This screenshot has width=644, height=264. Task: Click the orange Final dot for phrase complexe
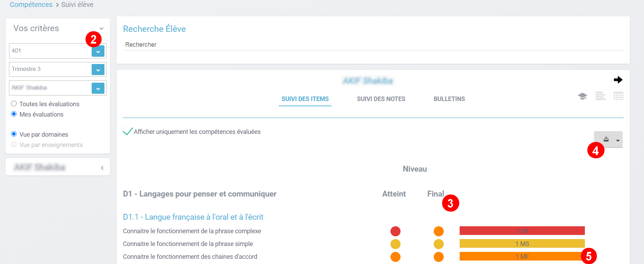click(x=439, y=231)
